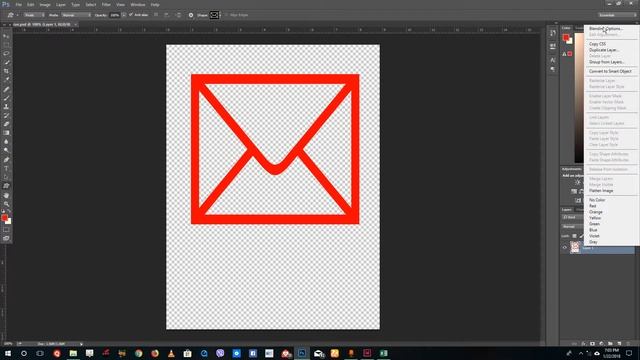Viewport: 640px width, 360px height.
Task: Select the Clone Stamp tool
Action: [6, 107]
